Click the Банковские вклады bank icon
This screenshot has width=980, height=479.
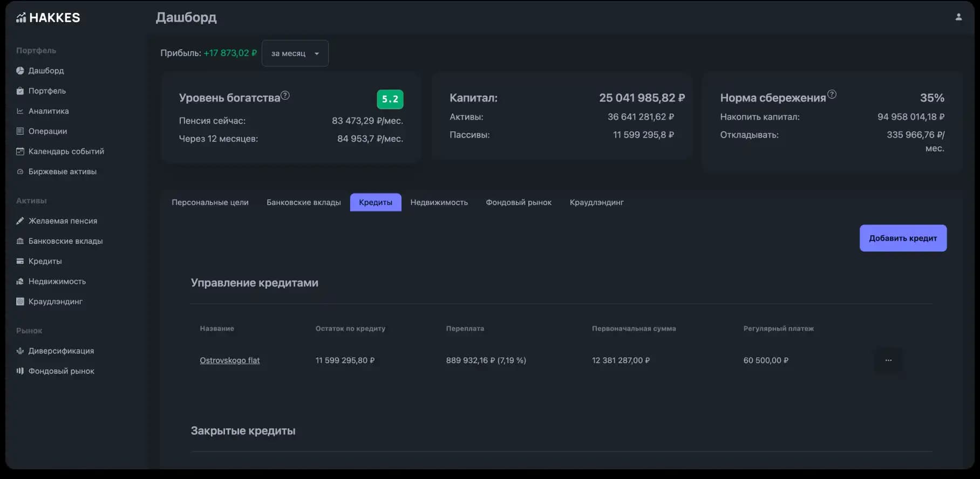(20, 241)
